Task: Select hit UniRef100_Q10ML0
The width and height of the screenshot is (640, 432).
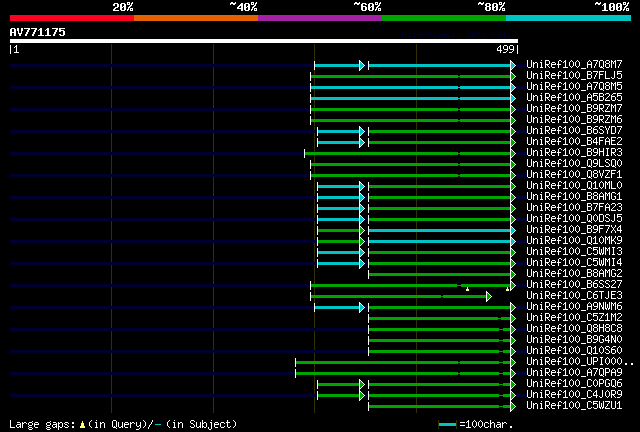Action: [574, 186]
